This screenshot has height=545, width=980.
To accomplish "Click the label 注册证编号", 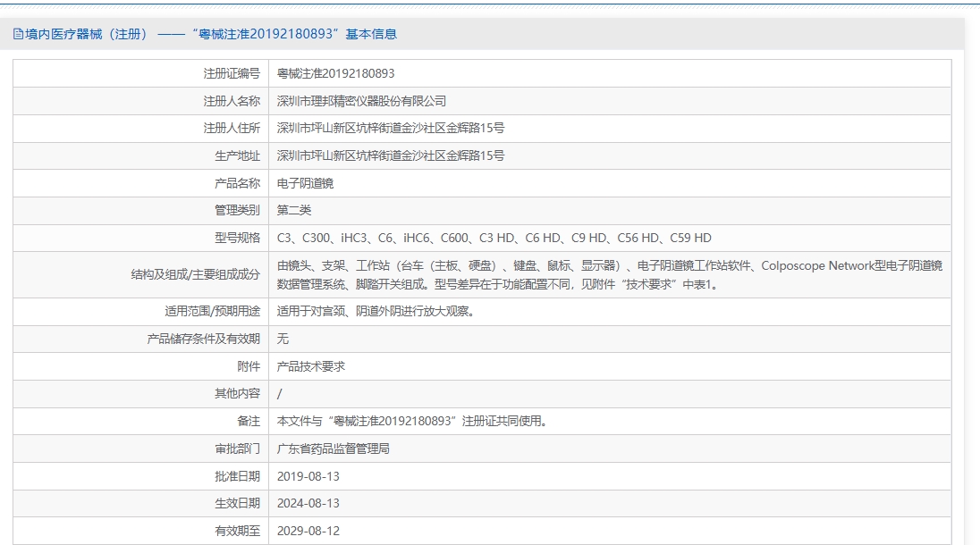I will click(x=232, y=73).
